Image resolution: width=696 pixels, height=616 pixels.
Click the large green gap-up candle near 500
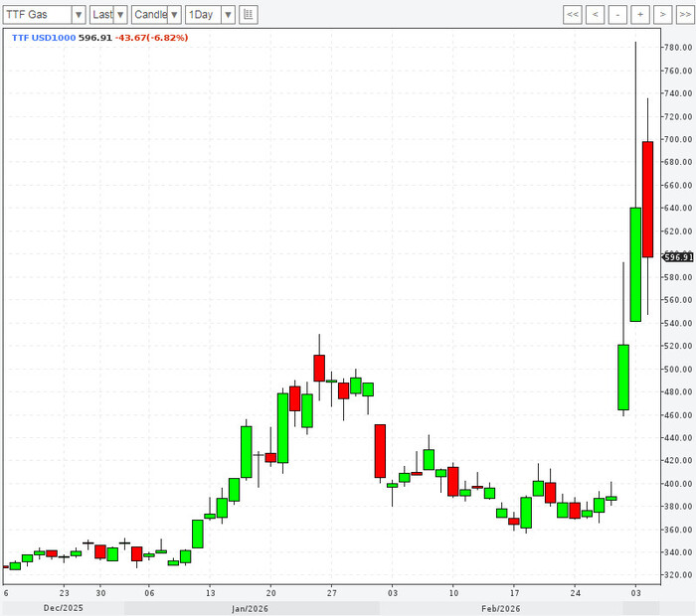point(623,377)
